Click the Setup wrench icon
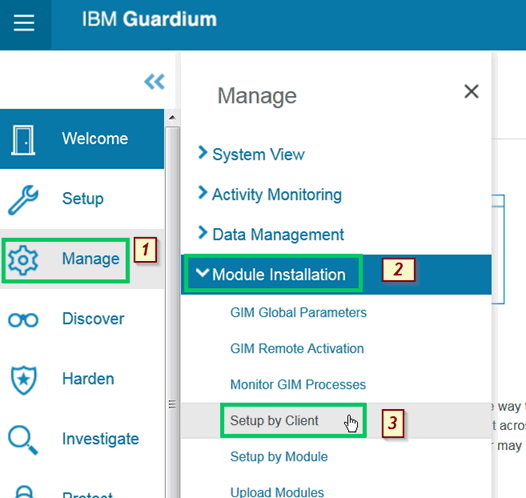This screenshot has width=526, height=498. [x=23, y=200]
